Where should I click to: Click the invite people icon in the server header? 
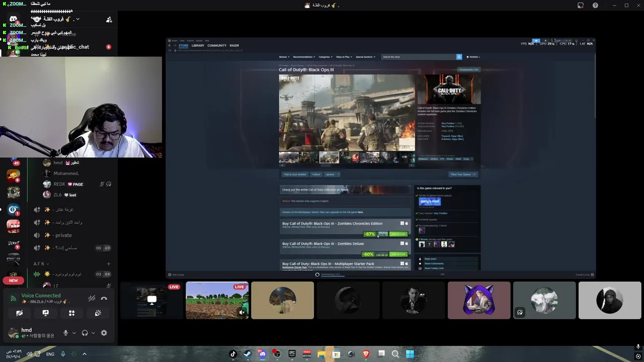click(109, 20)
